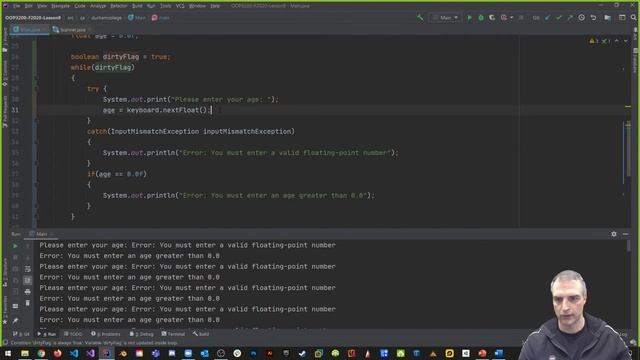640x360 pixels.
Task: Open Windows Start button
Action: [8, 353]
